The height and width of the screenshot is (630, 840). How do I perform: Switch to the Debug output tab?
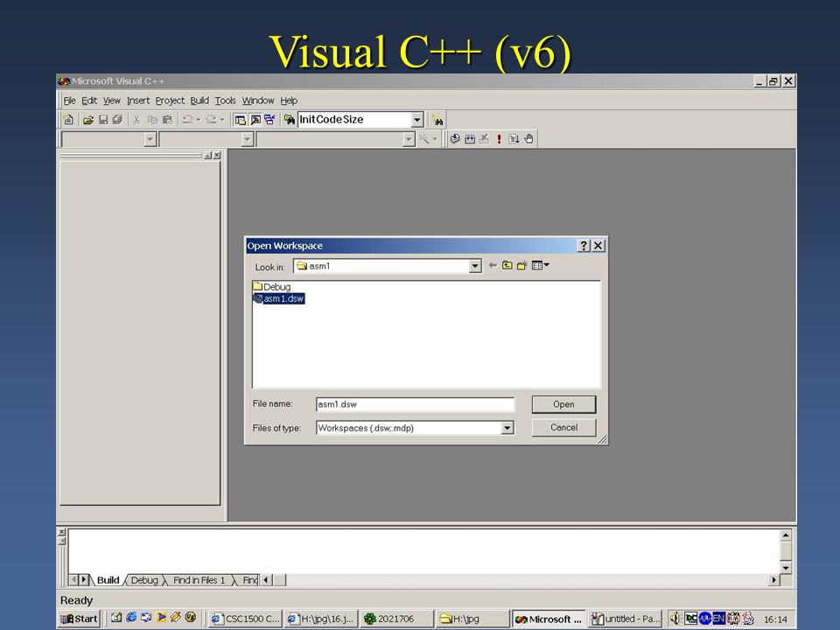pyautogui.click(x=144, y=580)
